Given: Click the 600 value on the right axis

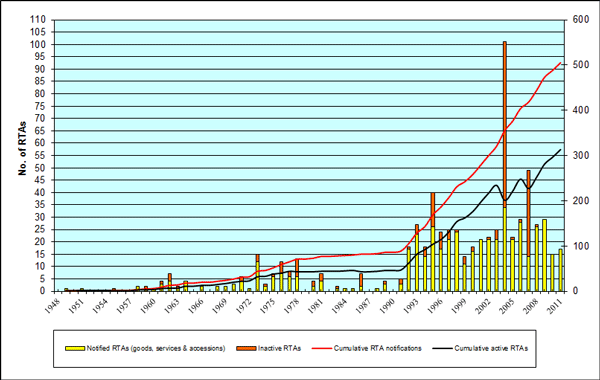Looking at the screenshot, I should tap(580, 20).
